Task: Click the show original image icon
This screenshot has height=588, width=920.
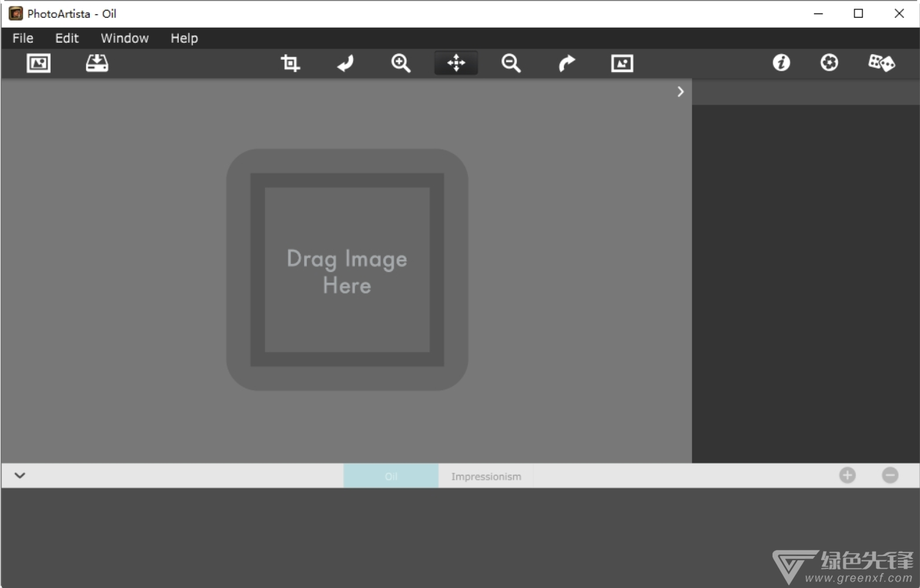Action: click(622, 63)
